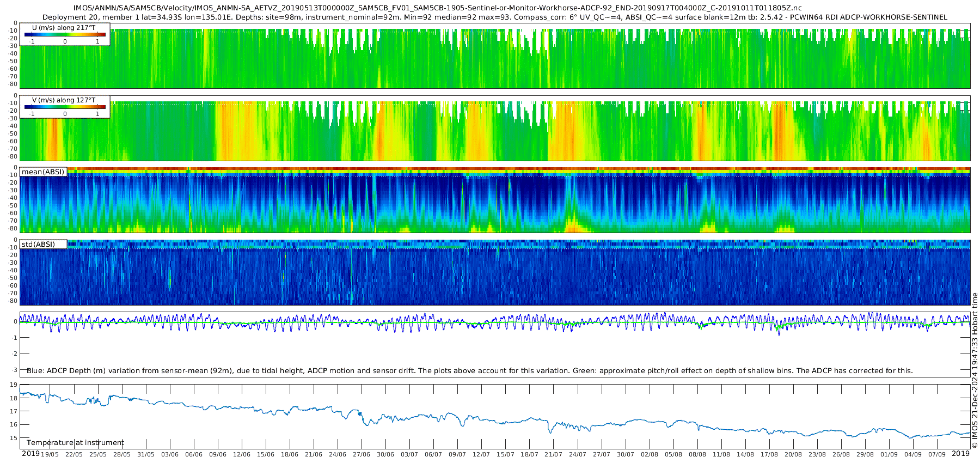Click the NetCDF file path title

[437, 8]
